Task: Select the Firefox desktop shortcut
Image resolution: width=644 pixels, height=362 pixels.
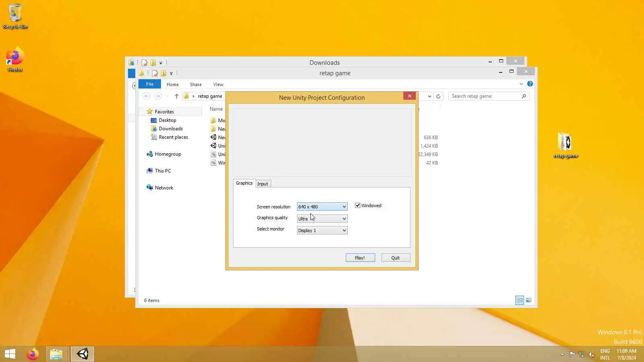Action: coord(15,60)
